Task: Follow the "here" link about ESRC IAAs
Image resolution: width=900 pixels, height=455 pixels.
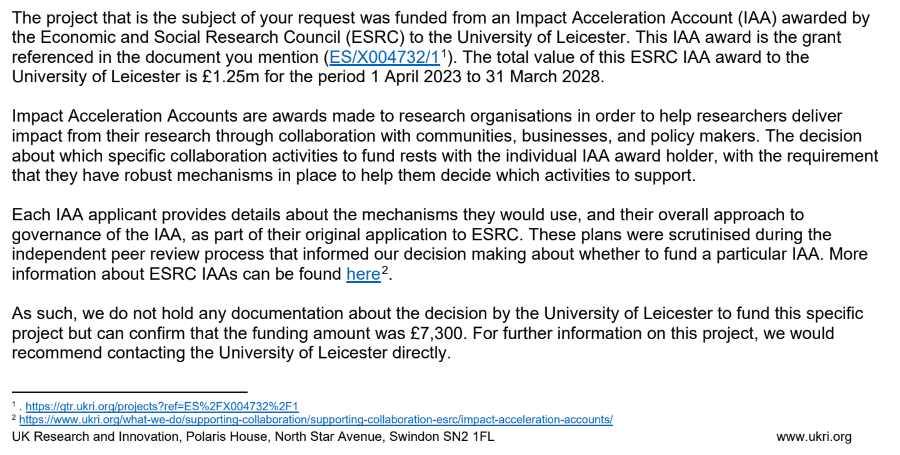Action: pyautogui.click(x=363, y=273)
